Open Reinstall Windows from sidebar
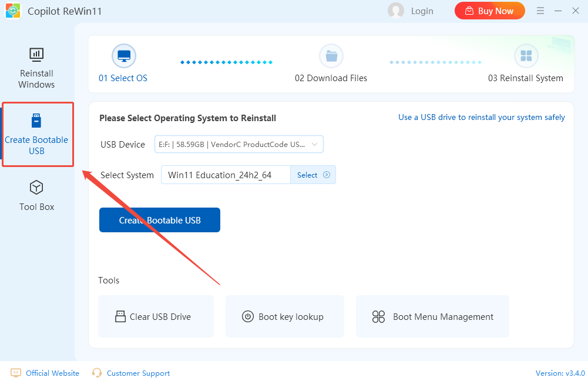588x384 pixels. pos(36,68)
